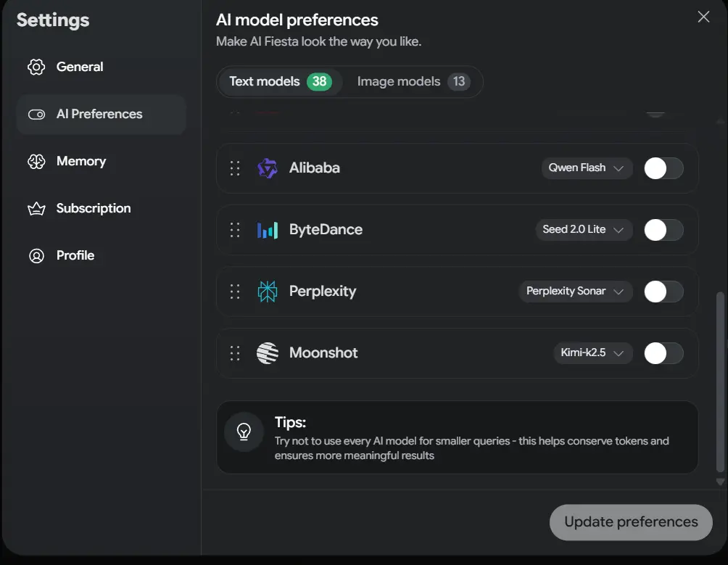Grab the Moonshot row drag handle

pos(235,353)
